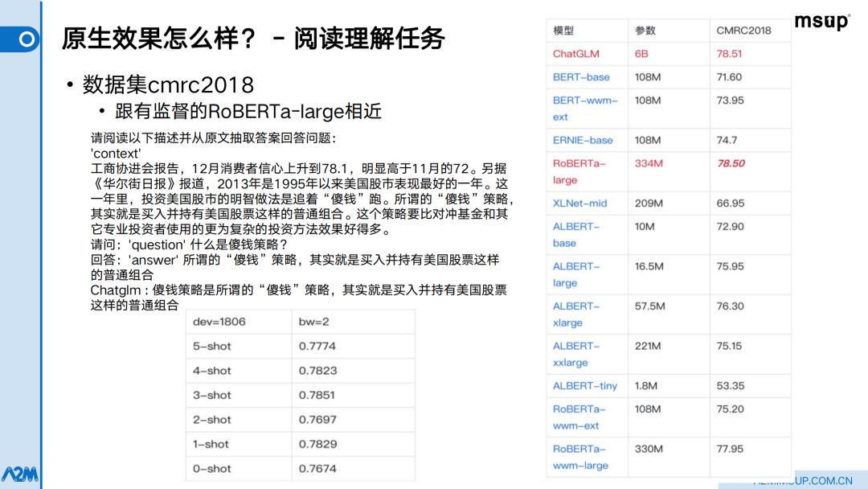Click the 1-shot row label

pos(211,444)
